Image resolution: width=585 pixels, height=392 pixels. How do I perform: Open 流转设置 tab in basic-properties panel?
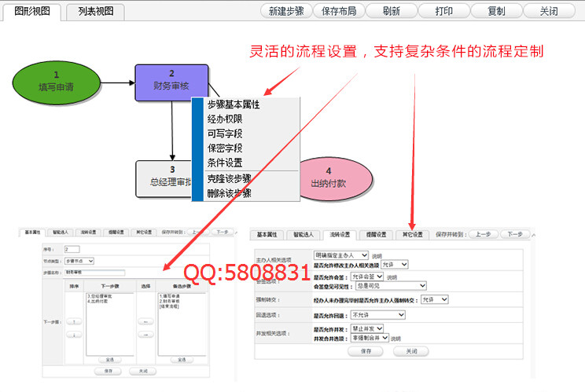88,233
